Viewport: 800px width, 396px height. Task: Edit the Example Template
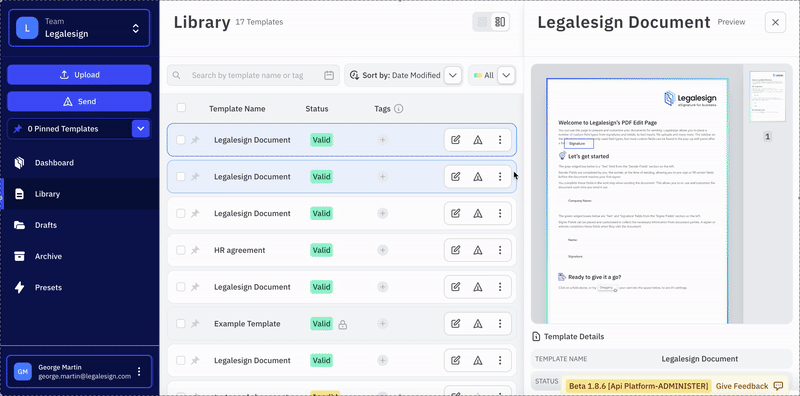[x=456, y=324]
